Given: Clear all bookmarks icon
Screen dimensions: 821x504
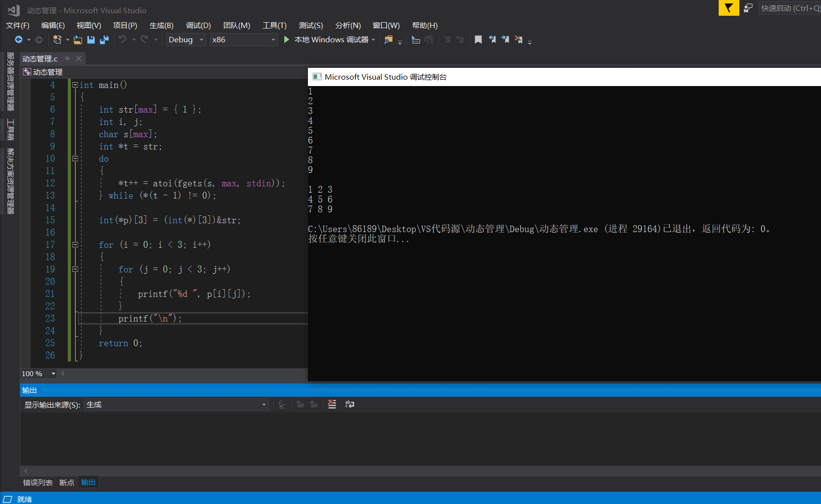Looking at the screenshot, I should click(518, 40).
